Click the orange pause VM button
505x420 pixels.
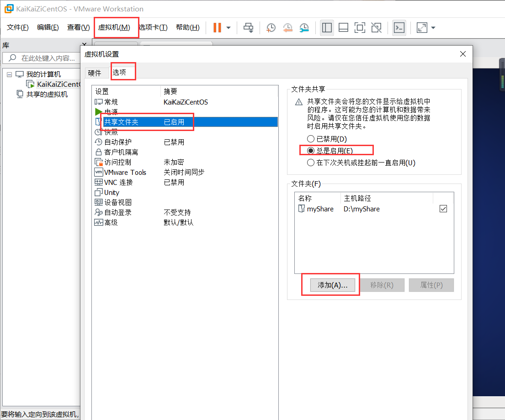click(x=218, y=28)
